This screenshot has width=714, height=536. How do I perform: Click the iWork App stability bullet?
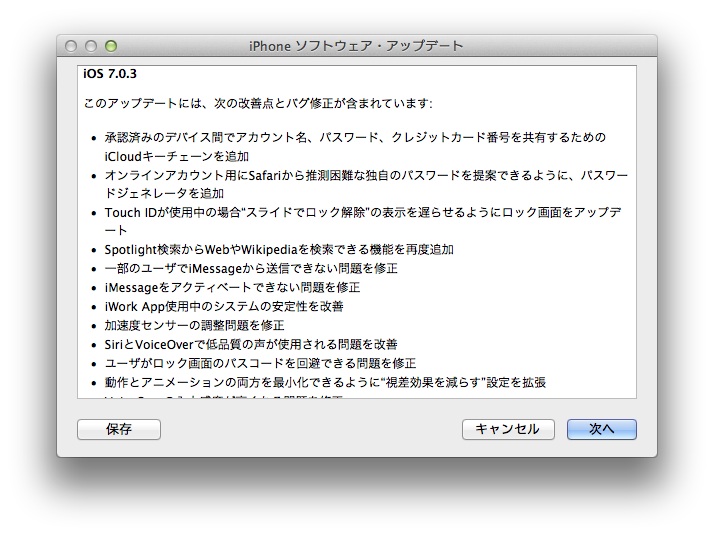pyautogui.click(x=224, y=306)
